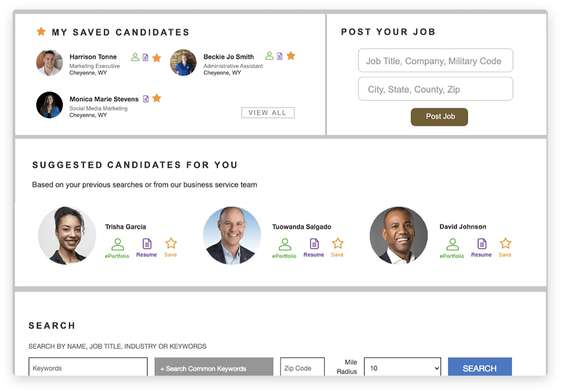The height and width of the screenshot is (392, 561).
Task: Open Search Common Keywords list
Action: tap(214, 368)
